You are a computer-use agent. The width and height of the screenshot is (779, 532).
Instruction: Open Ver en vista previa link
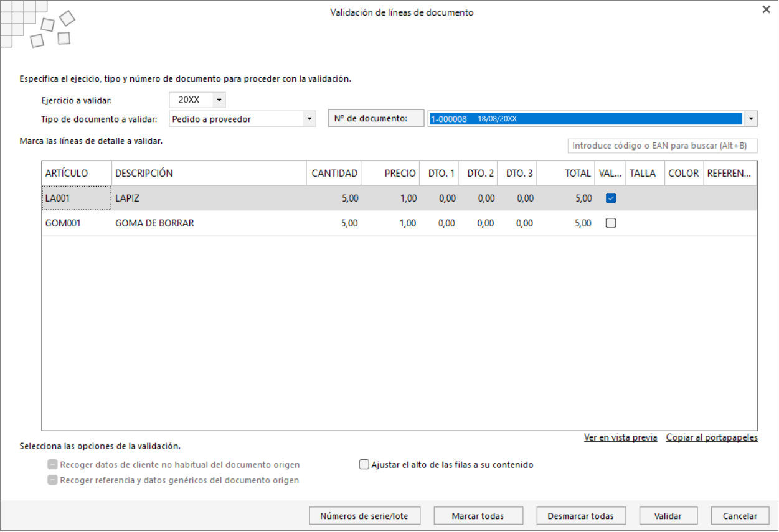(621, 437)
